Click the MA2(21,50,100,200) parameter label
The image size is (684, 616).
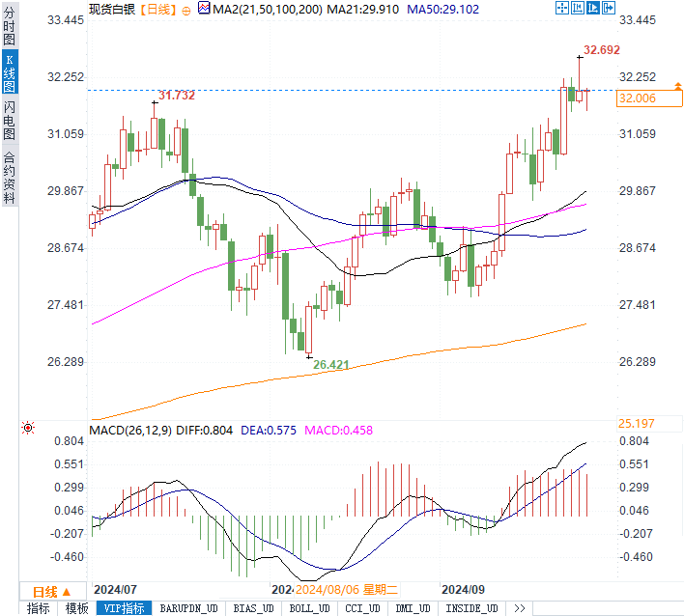click(x=266, y=9)
